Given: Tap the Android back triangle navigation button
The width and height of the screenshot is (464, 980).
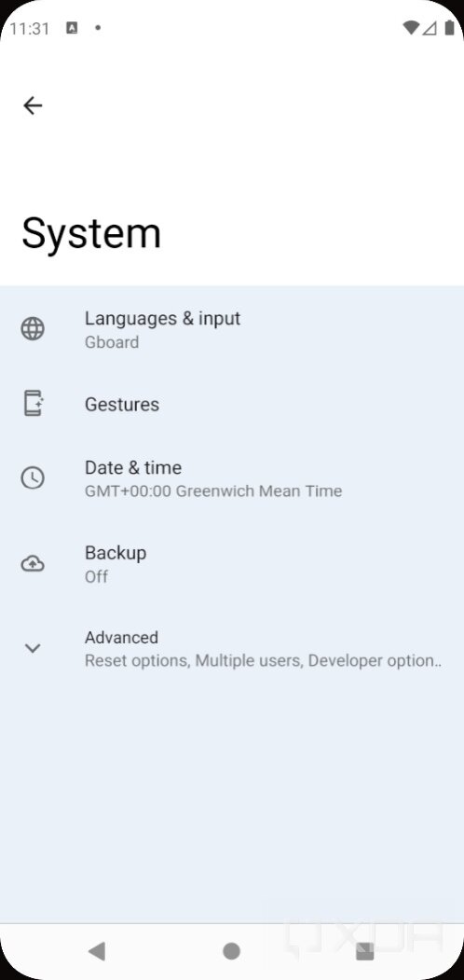Looking at the screenshot, I should 97,952.
